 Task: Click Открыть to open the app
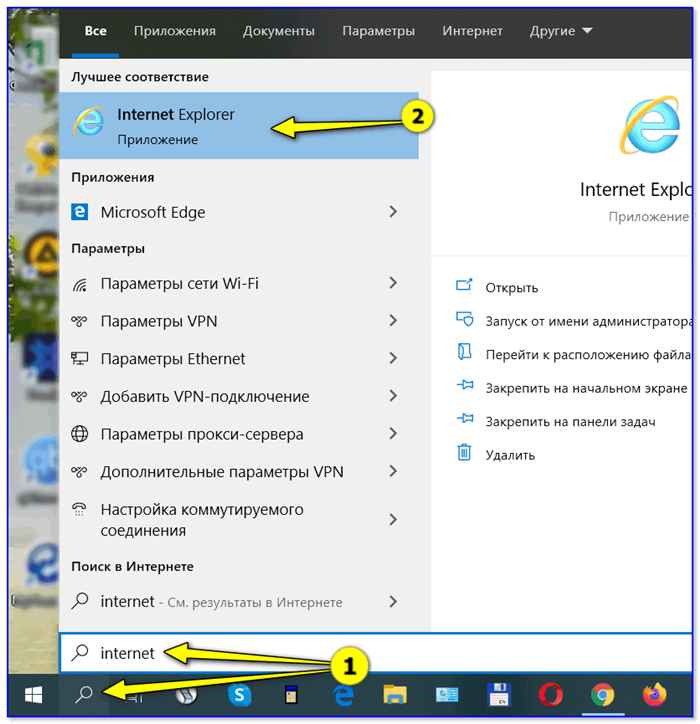click(x=512, y=288)
